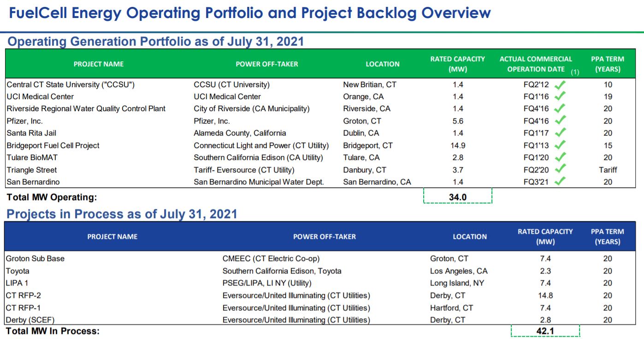Click Tariff- Eversource (CT Utility) cell
The height and width of the screenshot is (339, 644).
tap(244, 170)
